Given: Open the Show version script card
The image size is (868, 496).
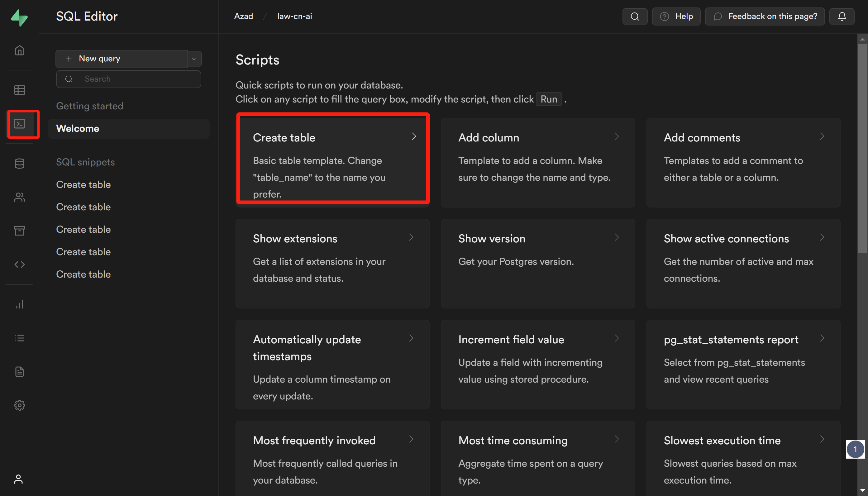Looking at the screenshot, I should [538, 263].
